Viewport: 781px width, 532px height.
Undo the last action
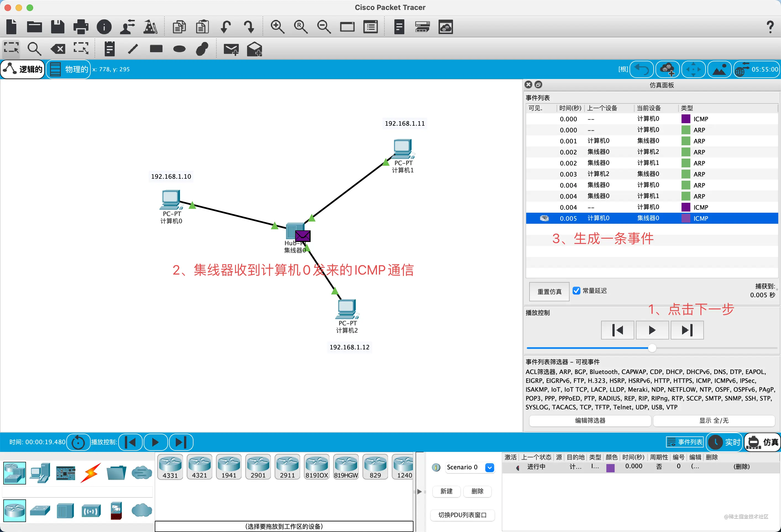coord(226,27)
